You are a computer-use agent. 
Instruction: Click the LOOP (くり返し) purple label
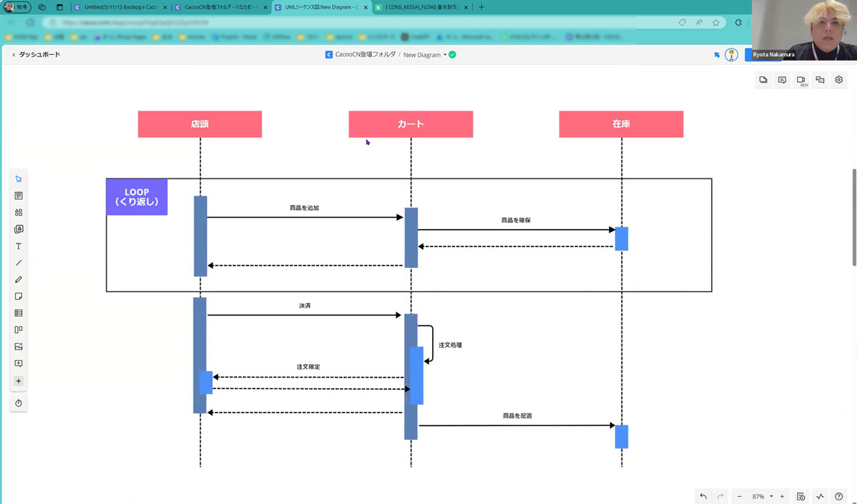point(136,197)
